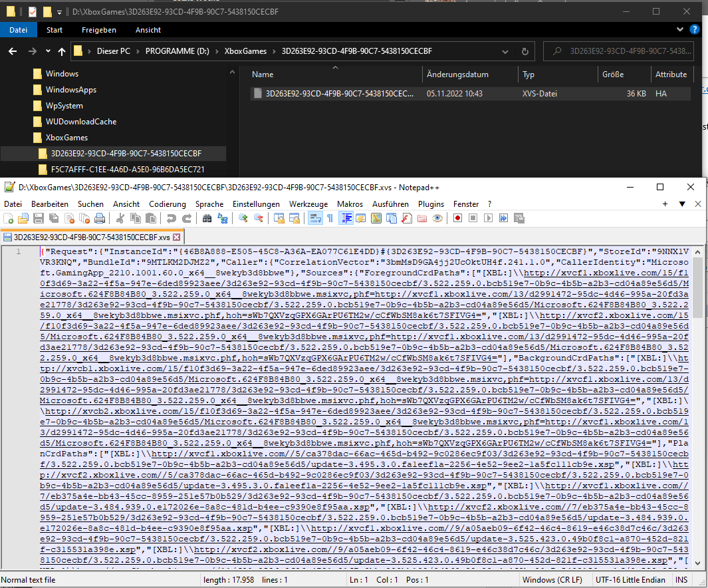Open the Function List icon
Viewport: 708px width, 588px height.
[407, 219]
